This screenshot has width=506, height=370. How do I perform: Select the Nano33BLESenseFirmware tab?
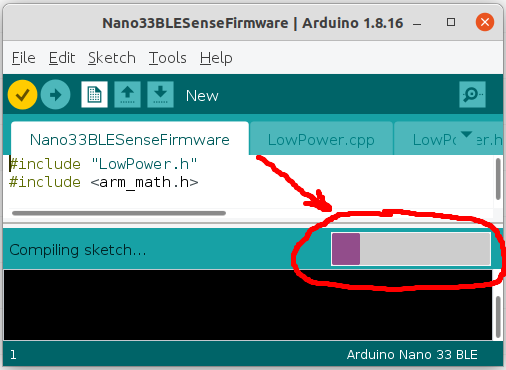coord(130,139)
